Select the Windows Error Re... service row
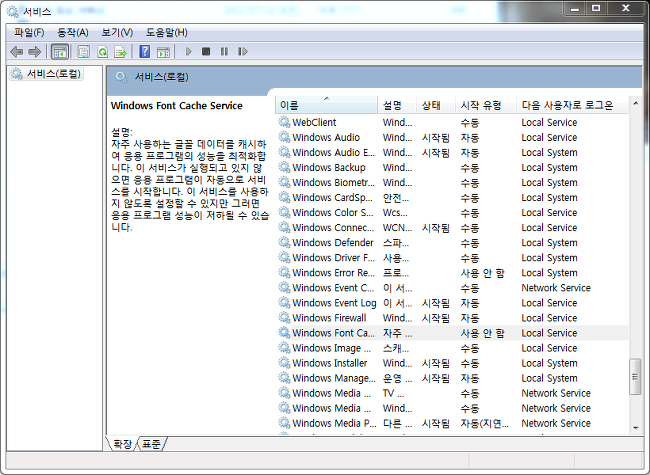Viewport: 650px width, 475px height. pos(452,272)
